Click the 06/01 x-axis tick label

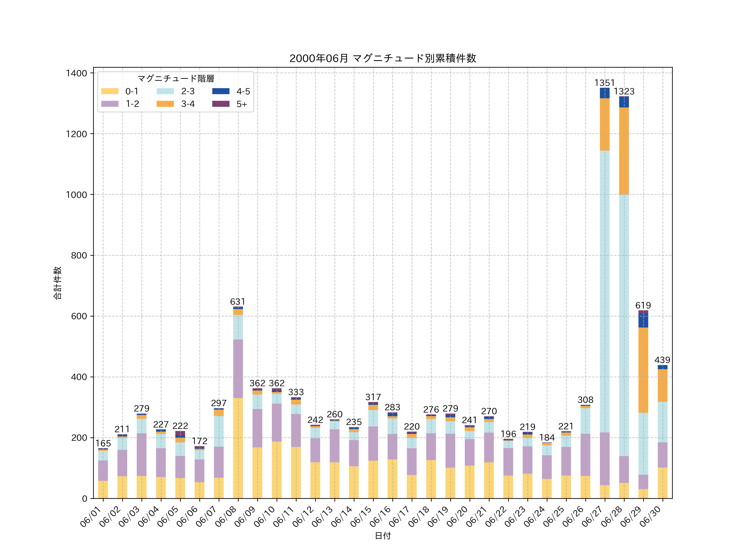[91, 516]
